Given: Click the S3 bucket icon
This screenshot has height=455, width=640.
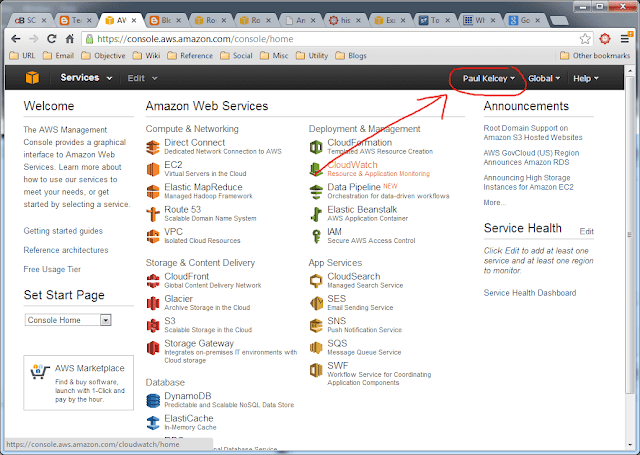Looking at the screenshot, I should pyautogui.click(x=153, y=326).
